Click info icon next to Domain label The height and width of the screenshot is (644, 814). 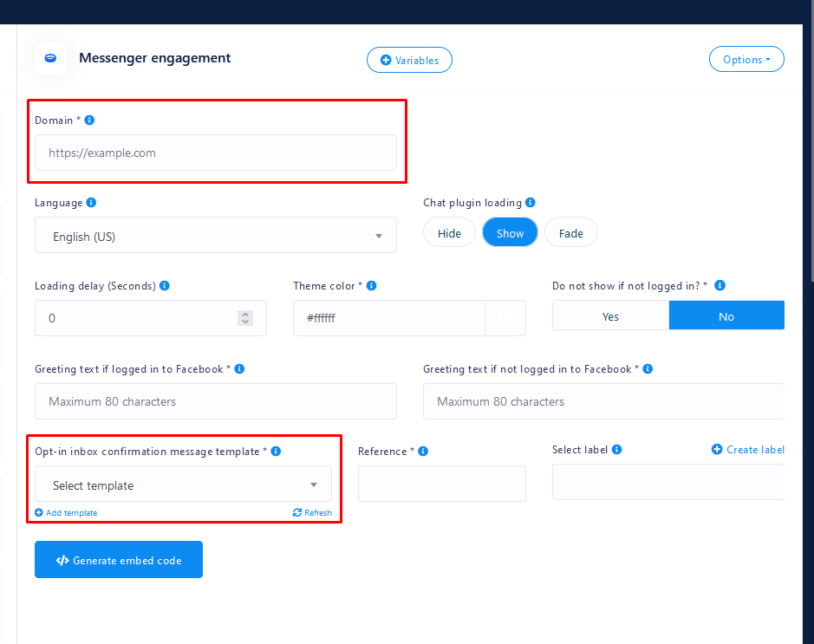coord(89,120)
